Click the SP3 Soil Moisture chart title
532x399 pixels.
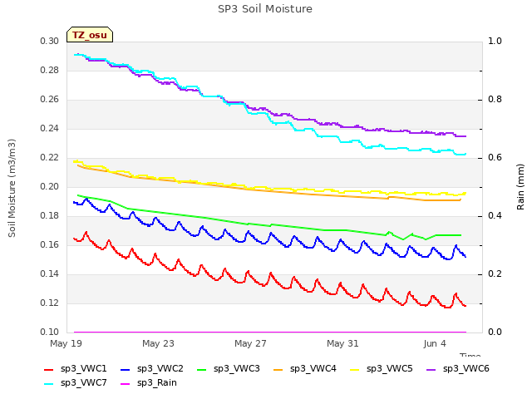click(x=265, y=9)
